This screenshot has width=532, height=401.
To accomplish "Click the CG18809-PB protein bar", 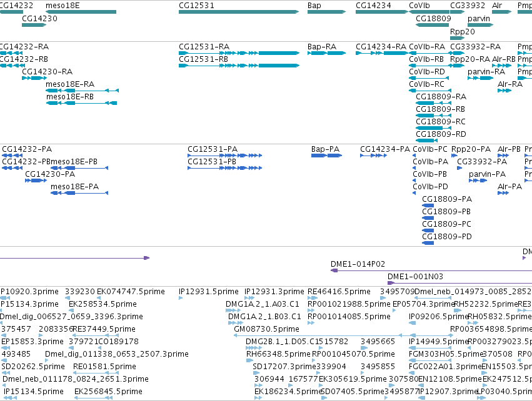I will click(428, 218).
